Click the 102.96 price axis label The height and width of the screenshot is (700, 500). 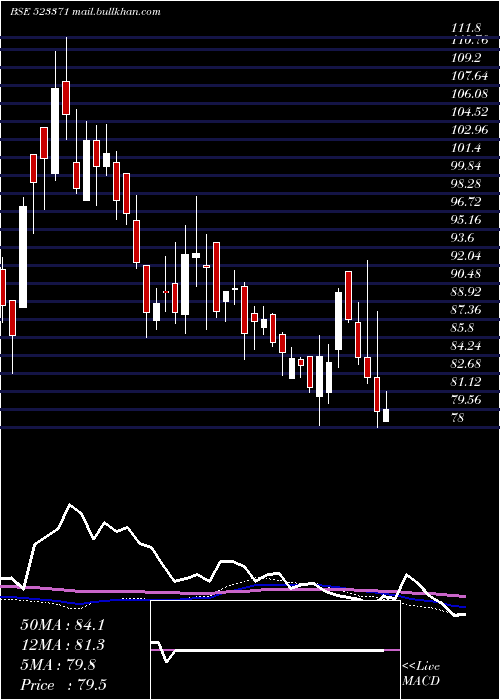click(470, 130)
